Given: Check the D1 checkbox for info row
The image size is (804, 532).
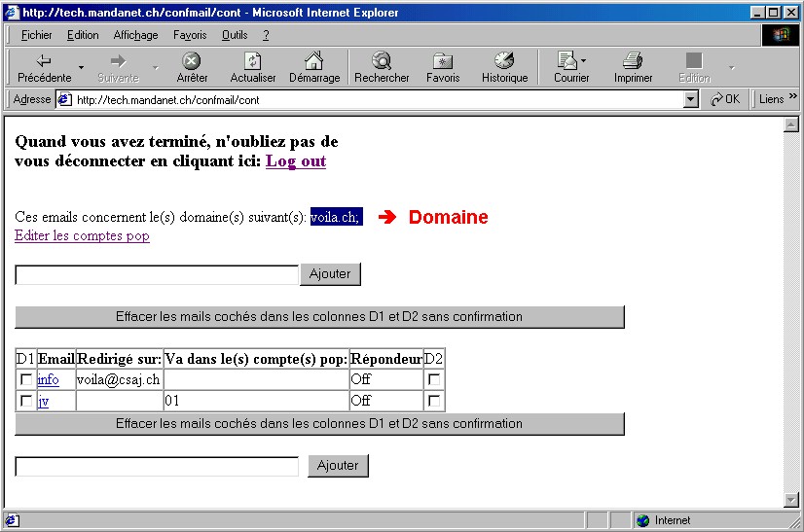Looking at the screenshot, I should [x=26, y=379].
